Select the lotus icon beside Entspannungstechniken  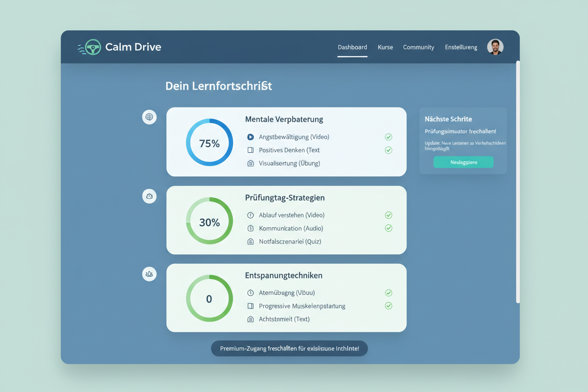pyautogui.click(x=149, y=274)
